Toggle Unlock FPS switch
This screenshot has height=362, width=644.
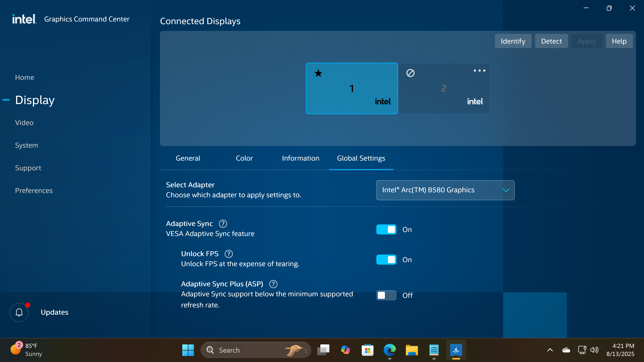coord(386,260)
